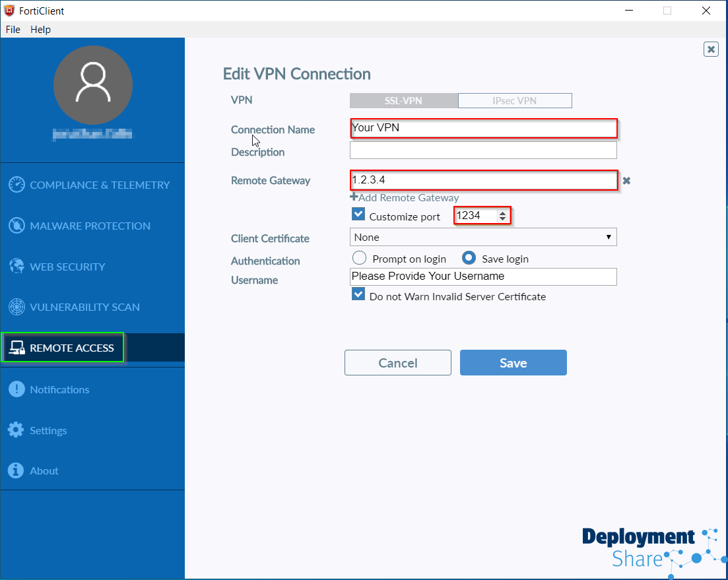This screenshot has height=580, width=728.
Task: Open Notifications via the exclamation icon
Action: pyautogui.click(x=17, y=389)
